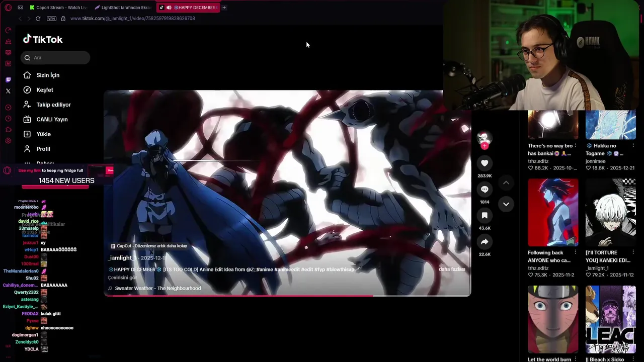This screenshot has height=362, width=644.
Task: Open _iamlight_ username on video
Action: tap(122, 257)
